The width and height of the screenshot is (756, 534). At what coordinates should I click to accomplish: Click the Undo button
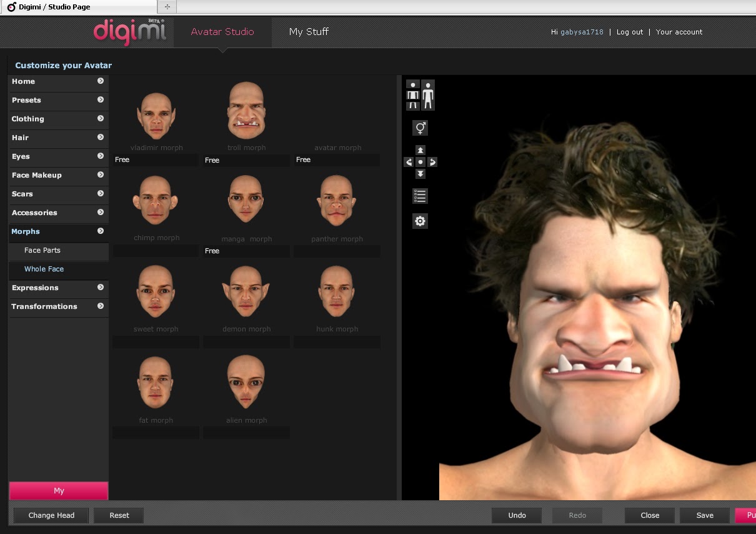coord(517,515)
